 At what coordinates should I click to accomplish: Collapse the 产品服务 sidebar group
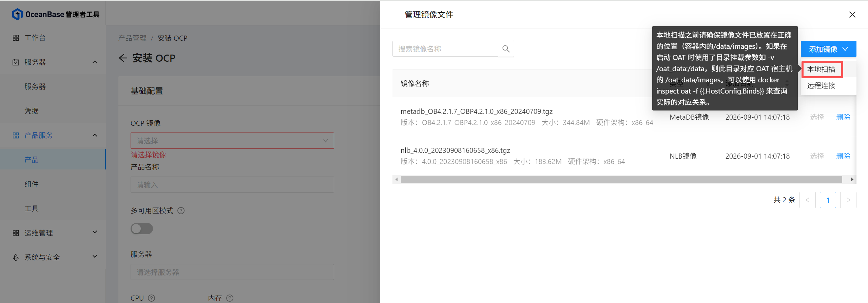point(95,135)
